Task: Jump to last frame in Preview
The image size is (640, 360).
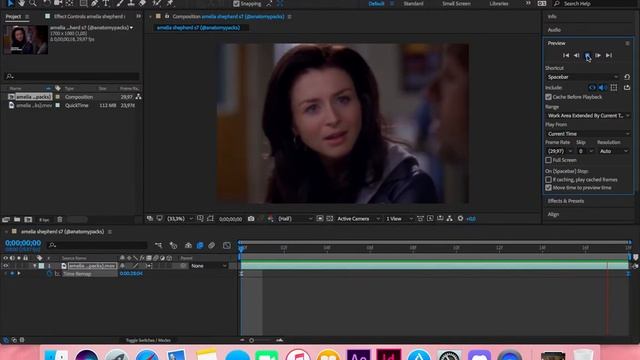Action: tap(609, 56)
